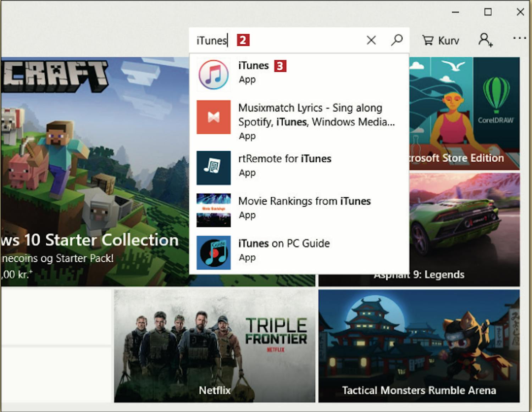Image resolution: width=532 pixels, height=412 pixels.
Task: Choose Musixmatch Lyrics search suggestion
Action: (x=299, y=121)
